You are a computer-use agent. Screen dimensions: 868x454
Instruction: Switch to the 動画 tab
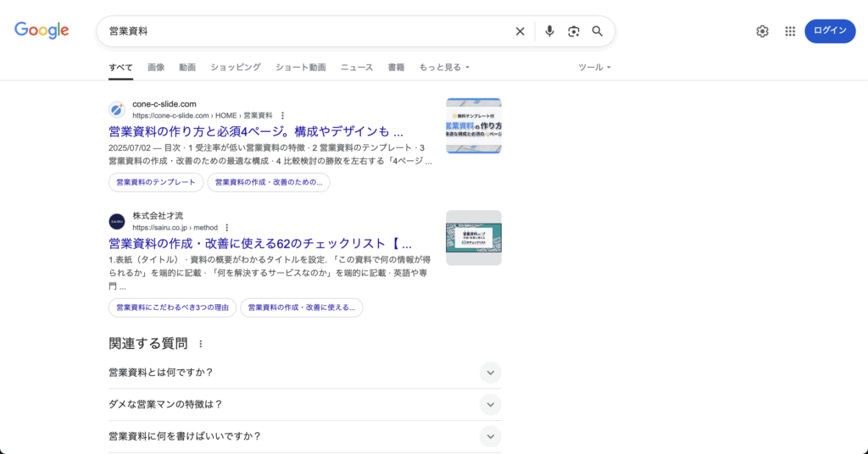point(187,68)
